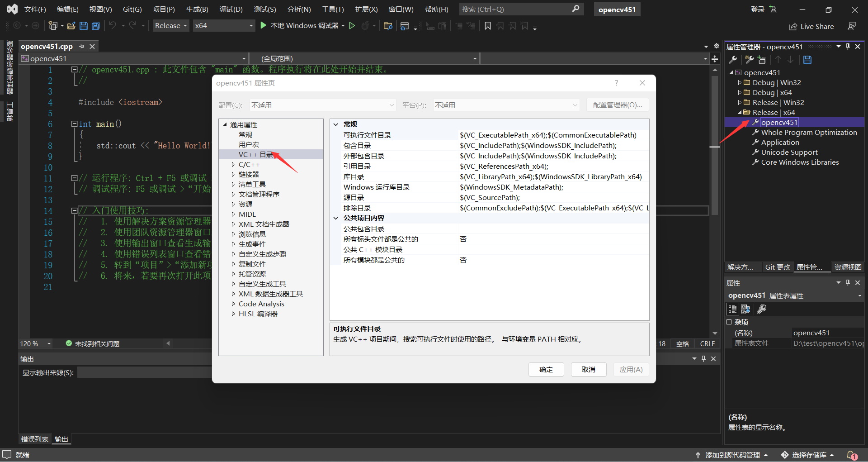Viewport: 868px width, 462px height.
Task: Collapse the 公共项目内容 property section
Action: coord(336,218)
